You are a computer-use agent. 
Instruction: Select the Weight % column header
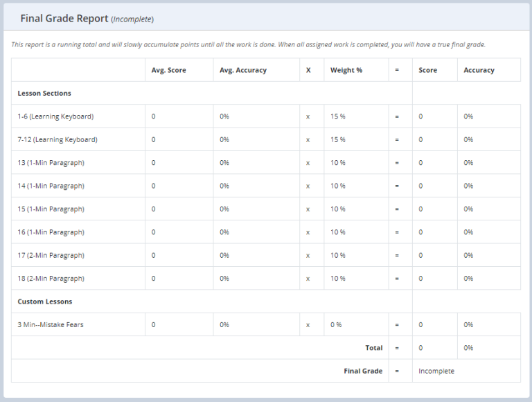346,70
